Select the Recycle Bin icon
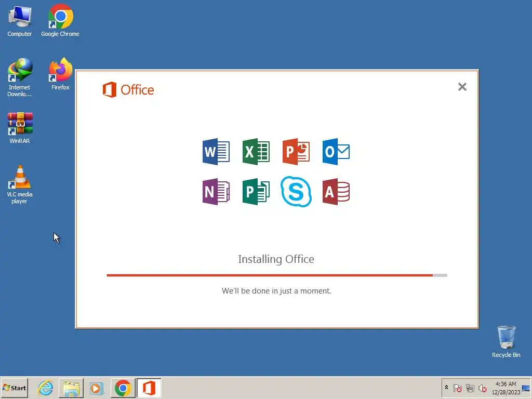The width and height of the screenshot is (532, 399). coord(506,342)
